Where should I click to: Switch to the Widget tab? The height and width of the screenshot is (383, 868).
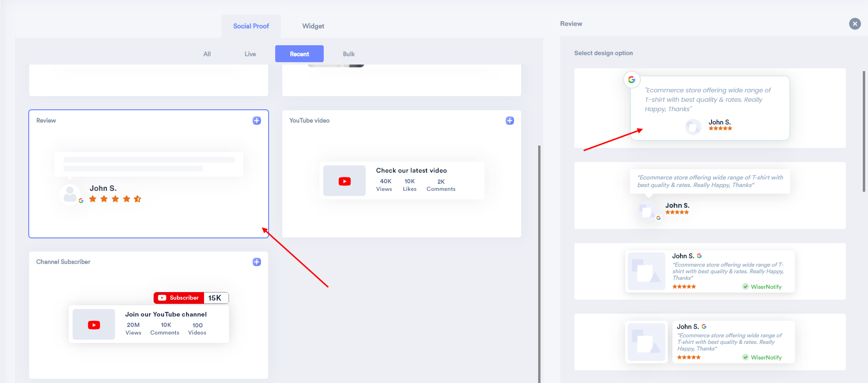(313, 26)
